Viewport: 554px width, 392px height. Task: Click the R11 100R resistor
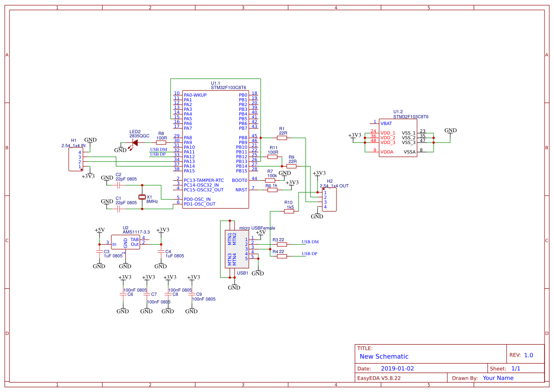point(272,157)
